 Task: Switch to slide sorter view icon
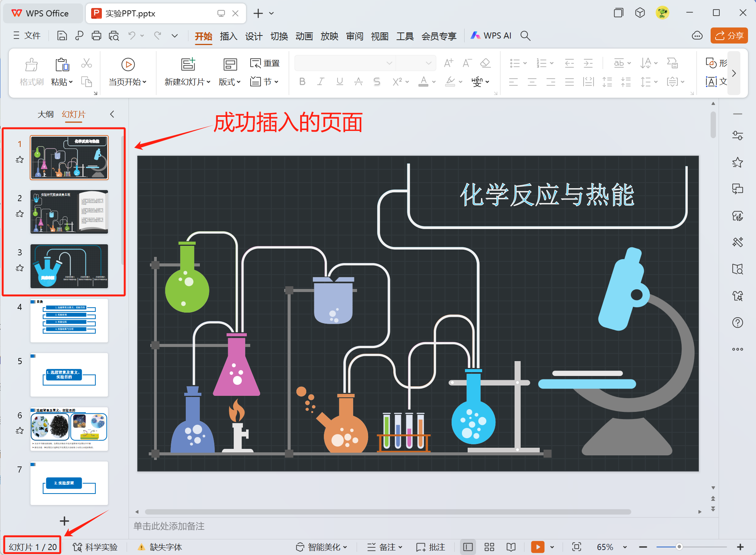[489, 547]
